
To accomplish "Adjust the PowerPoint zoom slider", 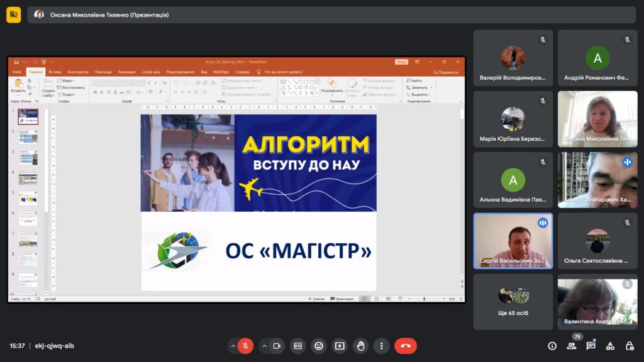I will [424, 299].
